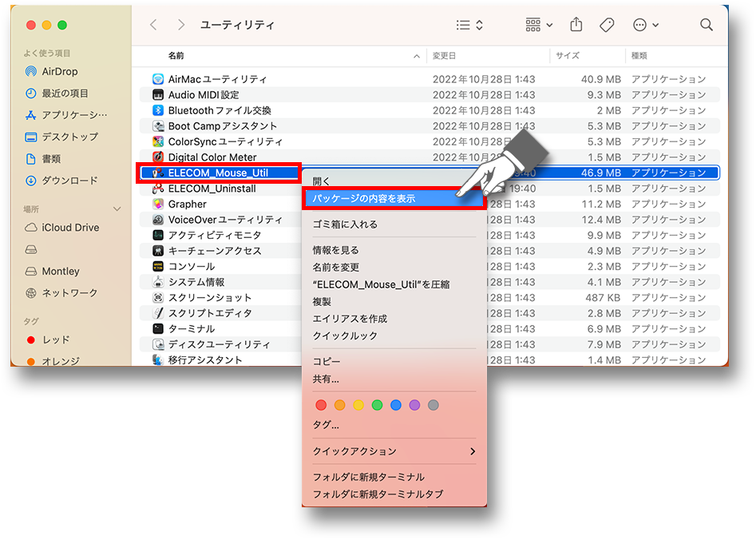The height and width of the screenshot is (540, 756).
Task: Apply the purple color tag
Action: tap(414, 405)
